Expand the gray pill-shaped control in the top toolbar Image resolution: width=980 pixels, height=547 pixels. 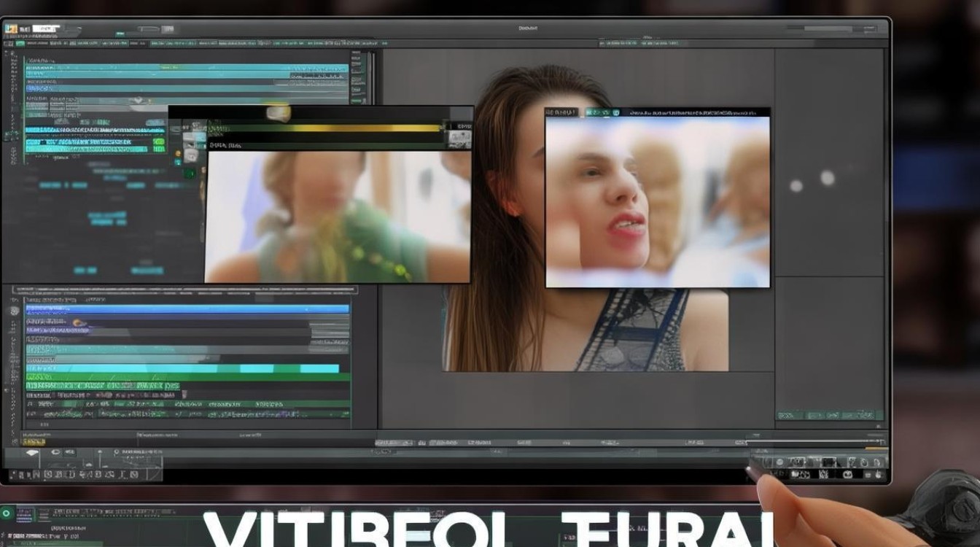tap(149, 29)
